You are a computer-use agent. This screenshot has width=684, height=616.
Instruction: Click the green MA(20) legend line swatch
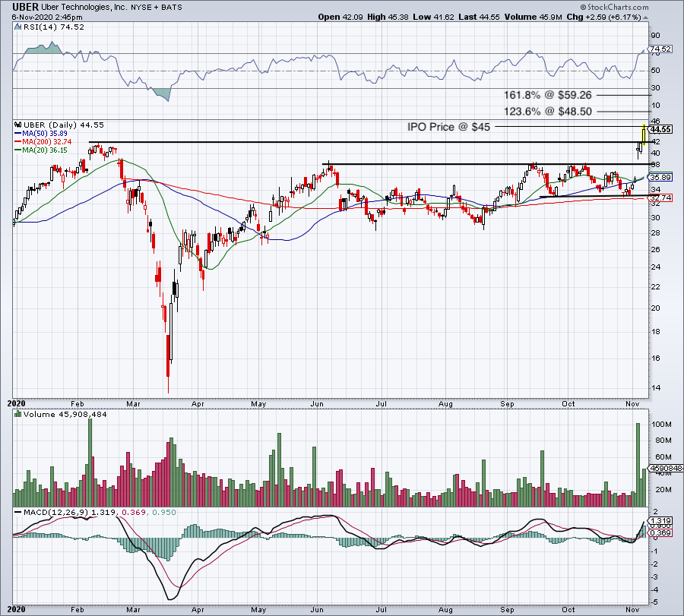18,150
